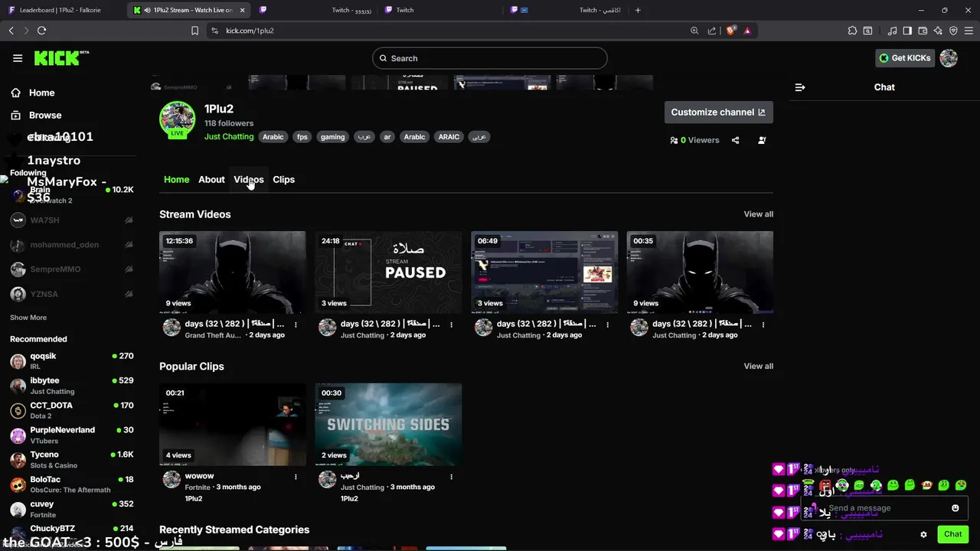The height and width of the screenshot is (551, 980).
Task: Click the 1Plu2 channel avatar
Action: (177, 119)
